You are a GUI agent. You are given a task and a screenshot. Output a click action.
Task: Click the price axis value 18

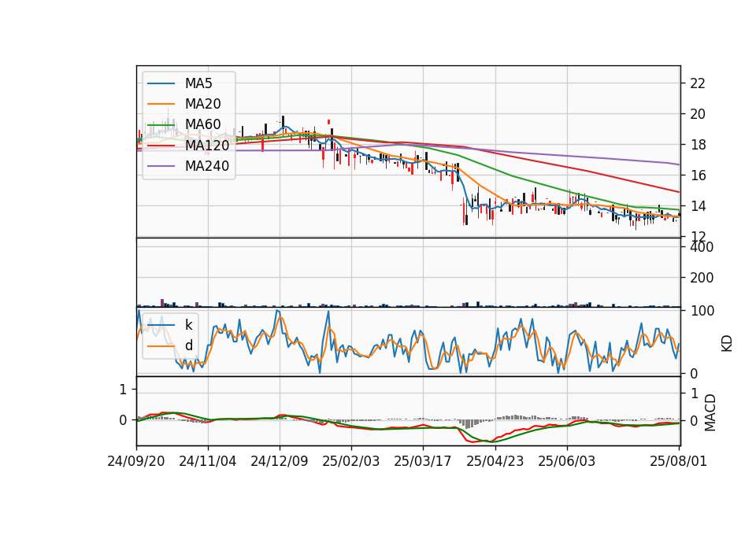coord(698,145)
